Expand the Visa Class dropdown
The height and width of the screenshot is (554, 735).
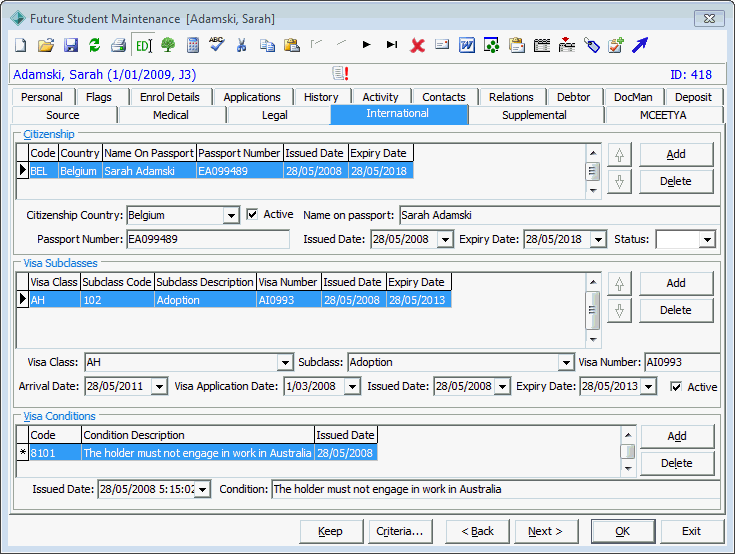285,363
